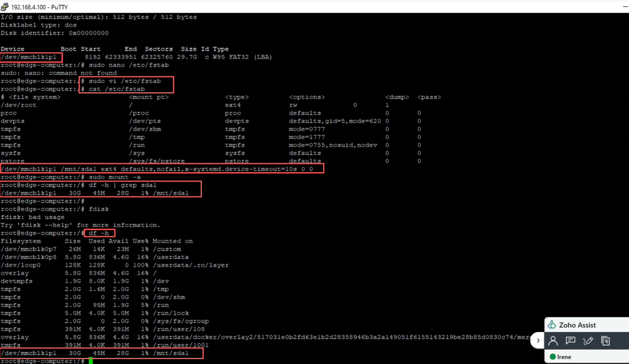
Task: Click 'mode=0755,nosuid,nodev' option text
Action: [x=333, y=145]
